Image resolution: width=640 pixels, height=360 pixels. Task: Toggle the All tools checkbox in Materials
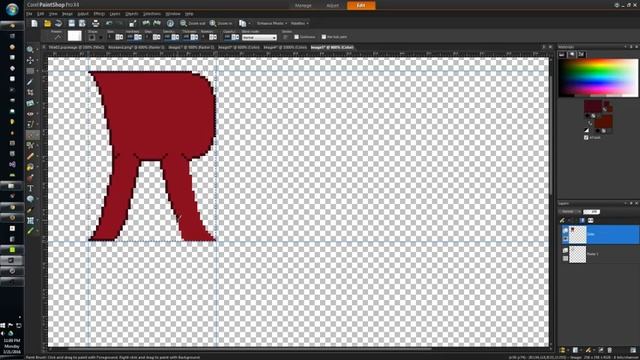(586, 138)
